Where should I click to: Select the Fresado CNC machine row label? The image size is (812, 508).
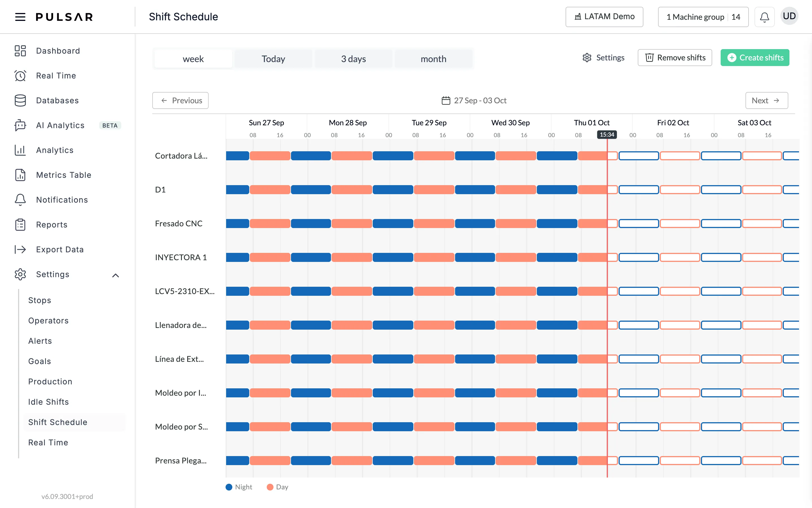pos(179,224)
